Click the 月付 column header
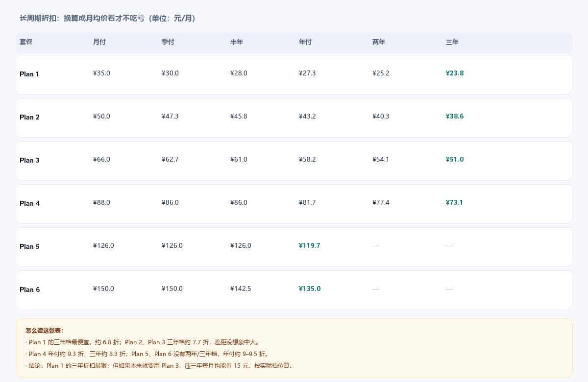 (99, 42)
